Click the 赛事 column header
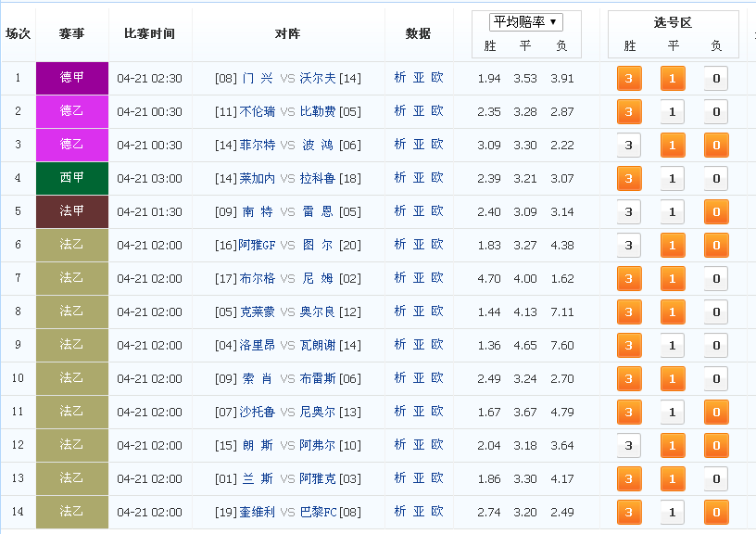The height and width of the screenshot is (534, 756). click(72, 33)
